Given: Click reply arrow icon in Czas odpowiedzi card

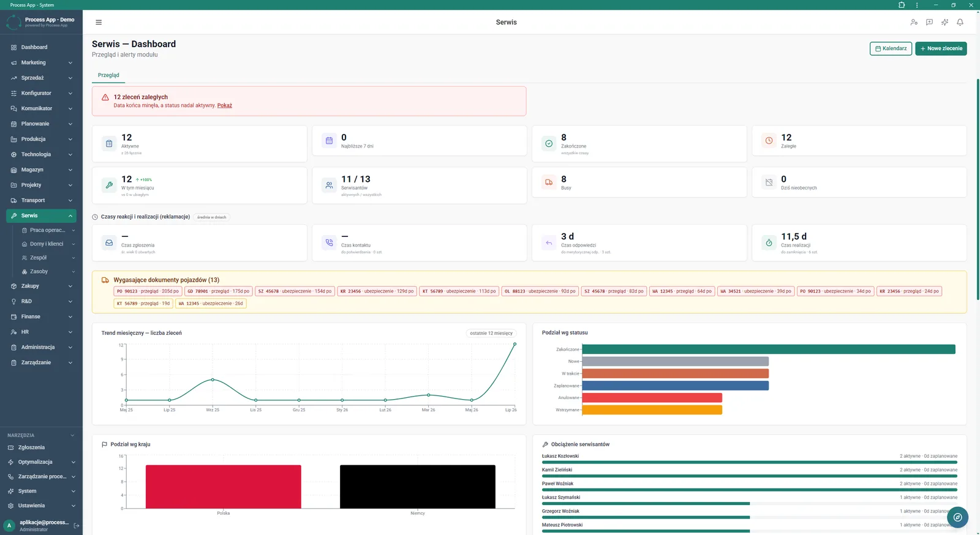Looking at the screenshot, I should point(549,242).
